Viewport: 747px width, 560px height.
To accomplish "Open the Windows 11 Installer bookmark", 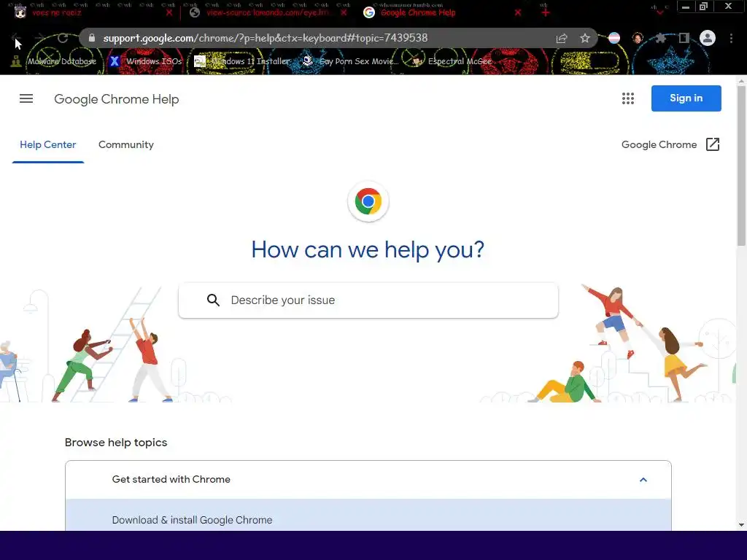I will pyautogui.click(x=242, y=61).
